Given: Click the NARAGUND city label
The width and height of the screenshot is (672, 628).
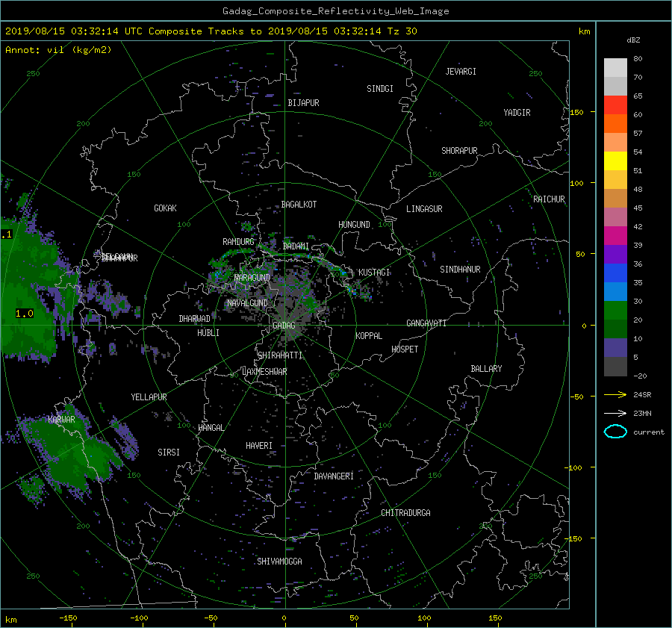Looking at the screenshot, I should tap(252, 278).
